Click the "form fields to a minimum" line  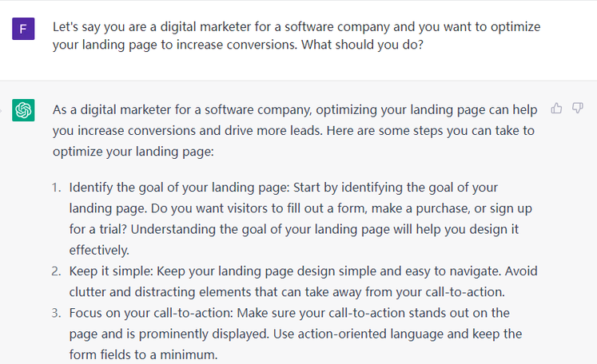142,354
